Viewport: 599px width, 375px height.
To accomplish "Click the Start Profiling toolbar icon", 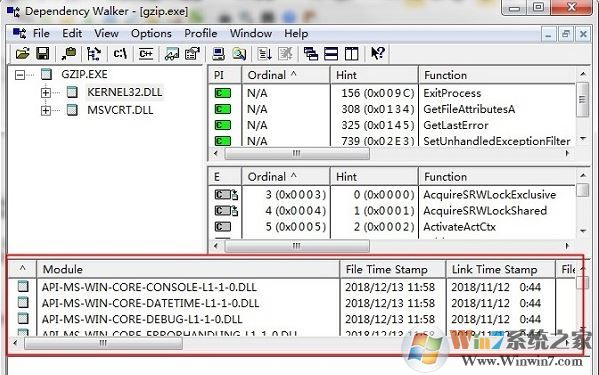I will [264, 53].
